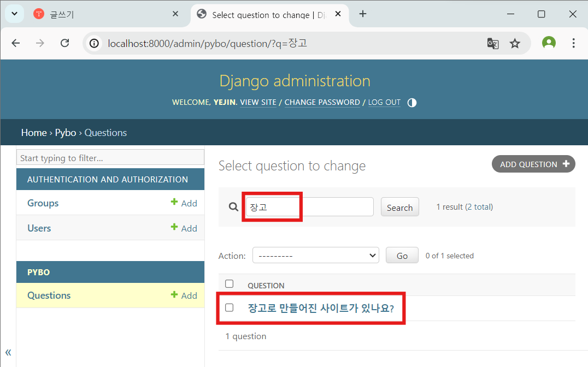
Task: Open tab search dropdown arrow
Action: pyautogui.click(x=14, y=14)
